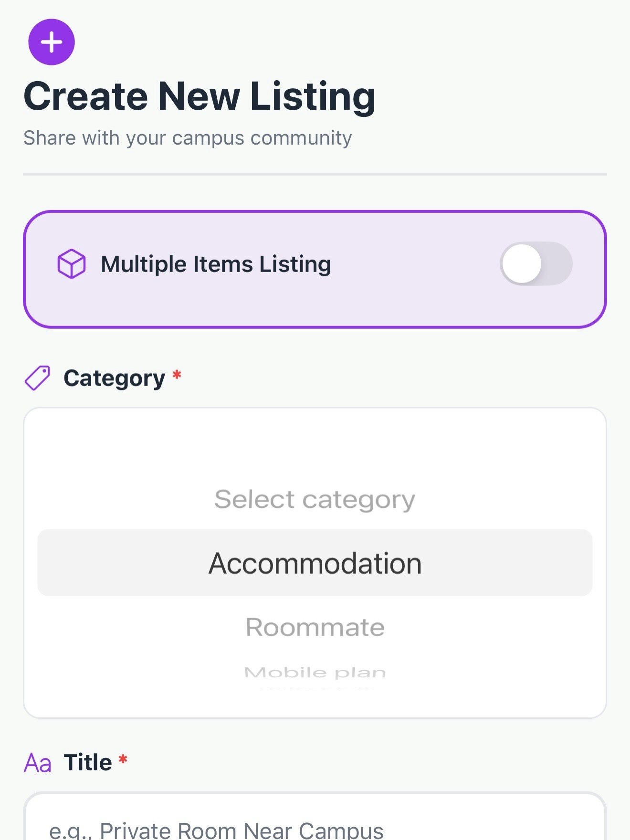Click the tag icon next to Category
Image resolution: width=630 pixels, height=840 pixels.
(39, 377)
